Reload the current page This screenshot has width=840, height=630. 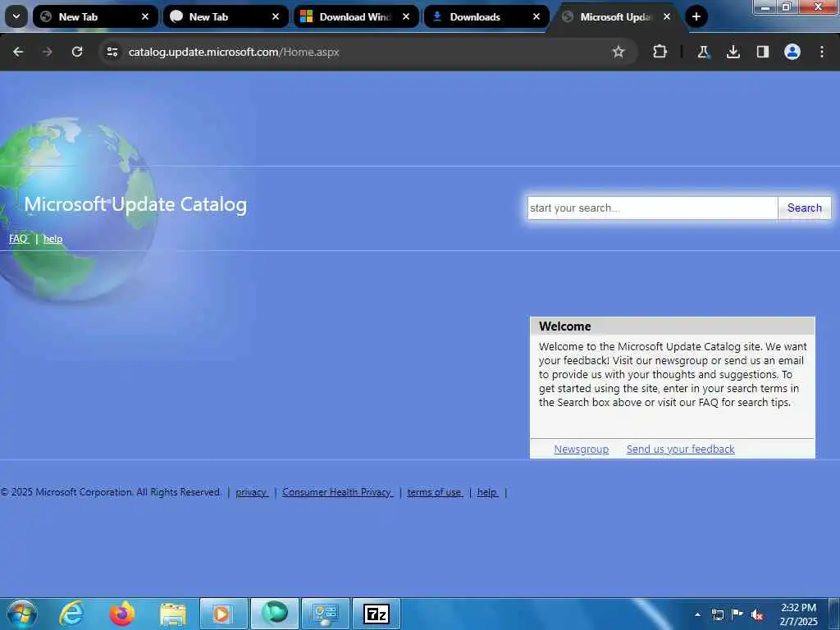pyautogui.click(x=77, y=52)
